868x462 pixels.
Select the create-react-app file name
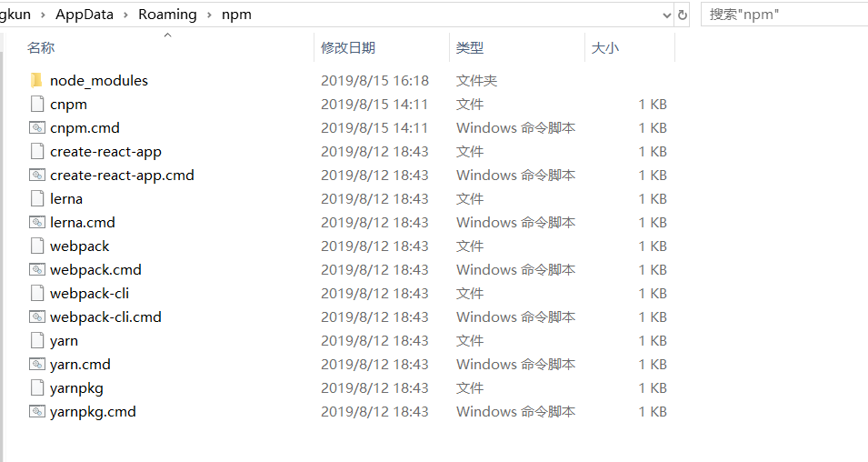(105, 152)
